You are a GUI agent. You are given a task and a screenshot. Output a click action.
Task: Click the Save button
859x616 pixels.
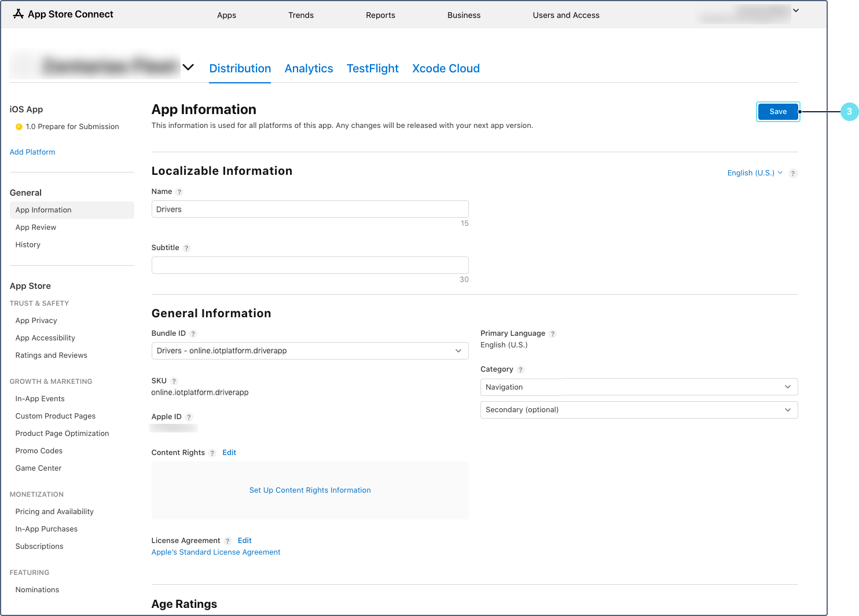[778, 112]
